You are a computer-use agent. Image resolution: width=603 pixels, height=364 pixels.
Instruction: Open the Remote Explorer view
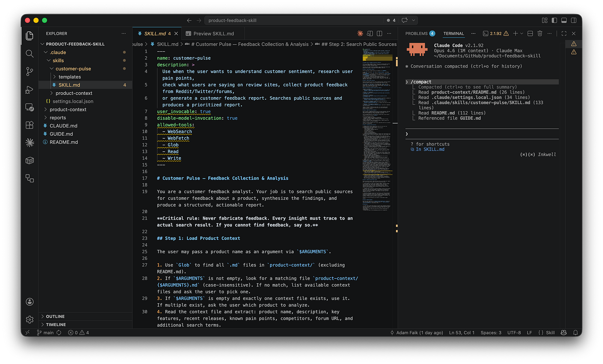coord(29,107)
